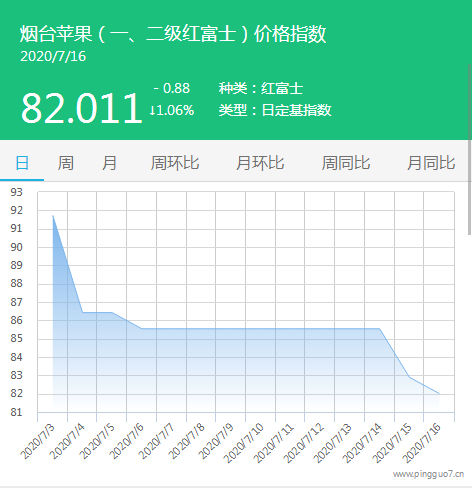The width and height of the screenshot is (472, 488).
Task: Select the 2020/7/10 x-axis date label
Action: pyautogui.click(x=244, y=443)
